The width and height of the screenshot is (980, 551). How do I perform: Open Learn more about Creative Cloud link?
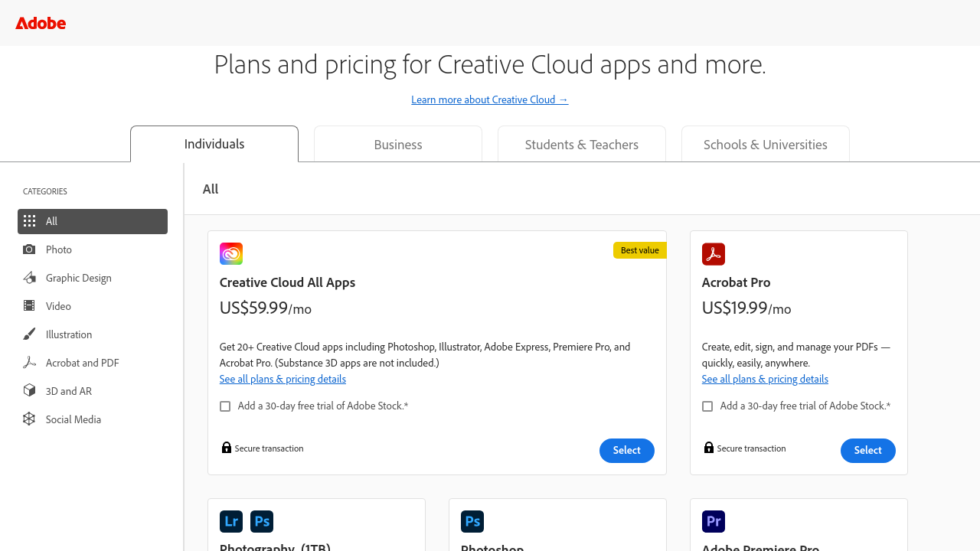[x=490, y=99]
